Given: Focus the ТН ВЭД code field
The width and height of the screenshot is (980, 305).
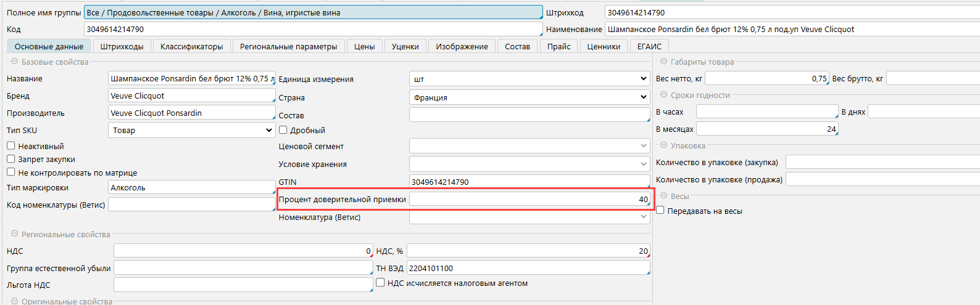Looking at the screenshot, I should click(x=528, y=268).
